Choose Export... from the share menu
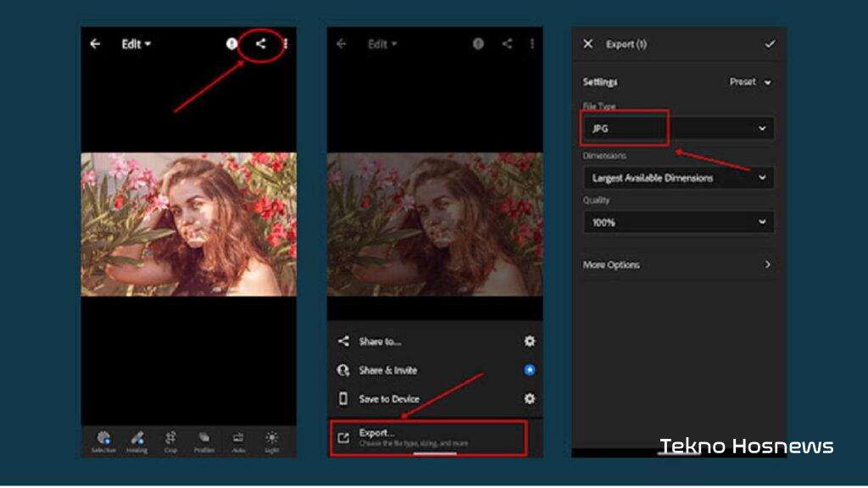 click(x=428, y=437)
